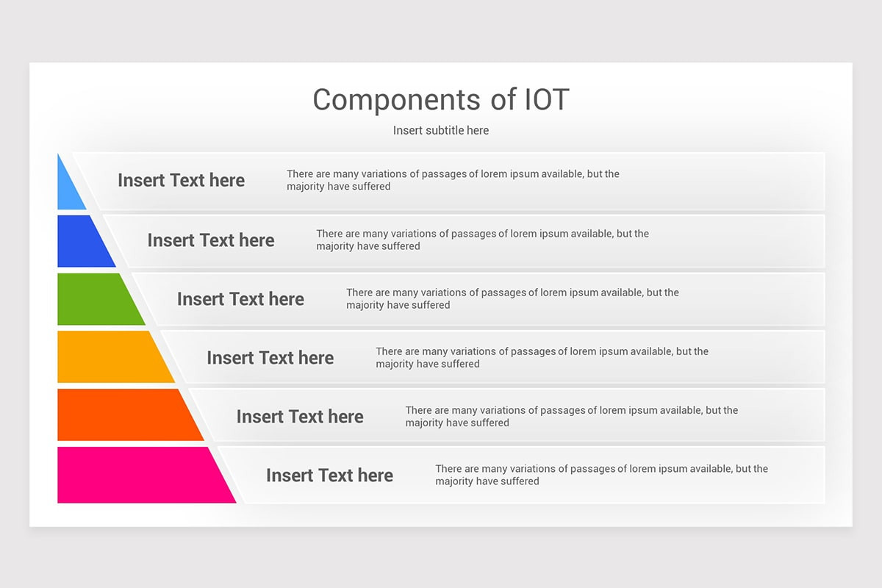Click 'Insert Text here' heading in second row

pos(211,240)
